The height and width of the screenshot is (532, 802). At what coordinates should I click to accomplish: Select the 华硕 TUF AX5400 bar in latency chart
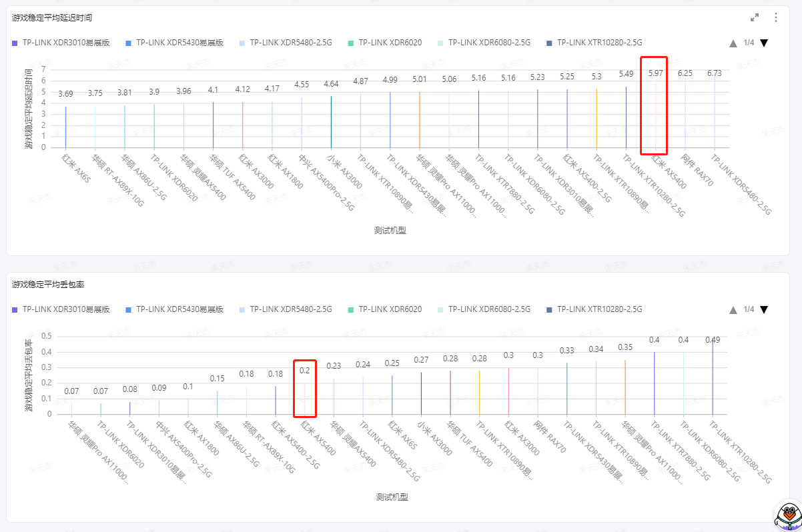[213, 125]
